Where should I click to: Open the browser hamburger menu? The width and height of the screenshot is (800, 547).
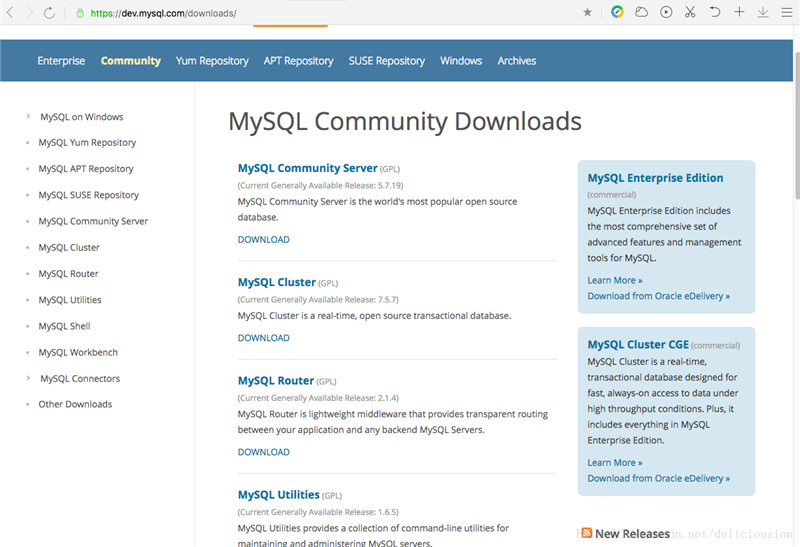tap(787, 12)
